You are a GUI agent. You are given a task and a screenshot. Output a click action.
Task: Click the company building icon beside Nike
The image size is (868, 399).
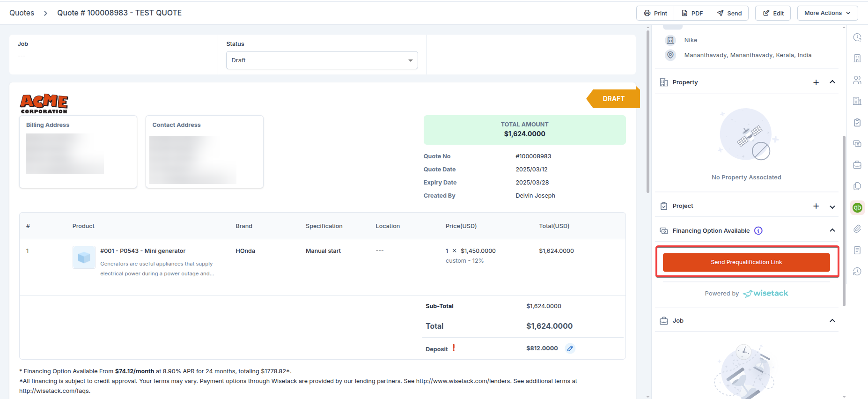click(670, 40)
